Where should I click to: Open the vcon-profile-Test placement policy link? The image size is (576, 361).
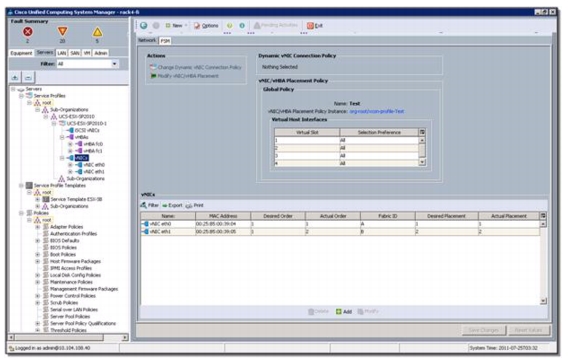(377, 111)
